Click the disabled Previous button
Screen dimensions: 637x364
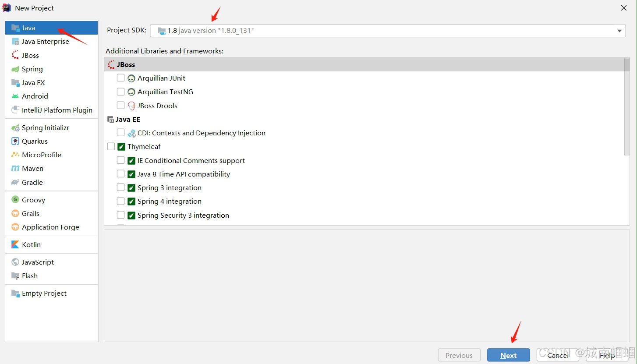click(x=459, y=355)
